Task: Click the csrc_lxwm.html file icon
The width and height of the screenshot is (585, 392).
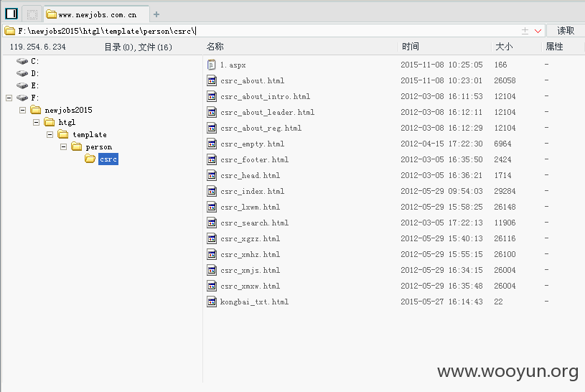Action: coord(212,207)
